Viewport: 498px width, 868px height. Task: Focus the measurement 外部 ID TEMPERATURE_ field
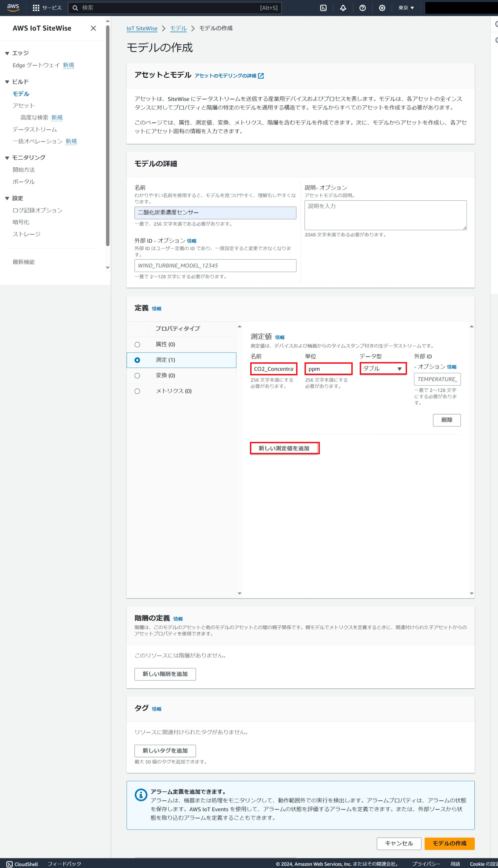(x=437, y=379)
